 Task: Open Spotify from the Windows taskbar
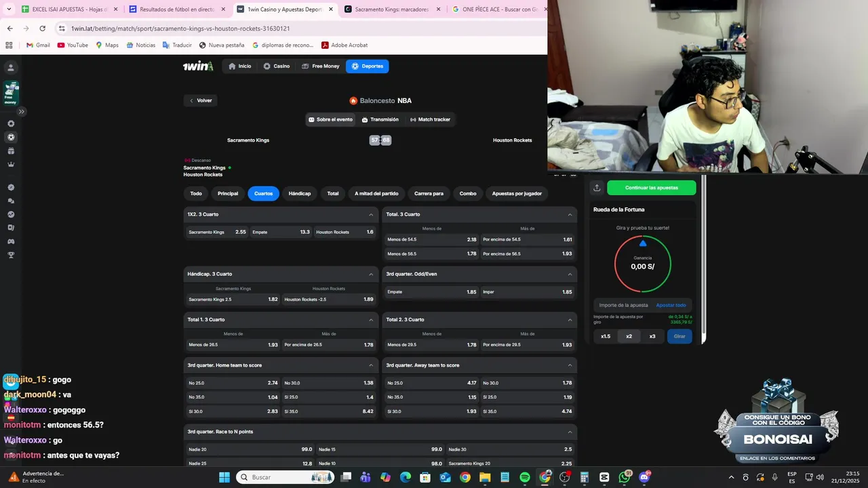(x=525, y=477)
